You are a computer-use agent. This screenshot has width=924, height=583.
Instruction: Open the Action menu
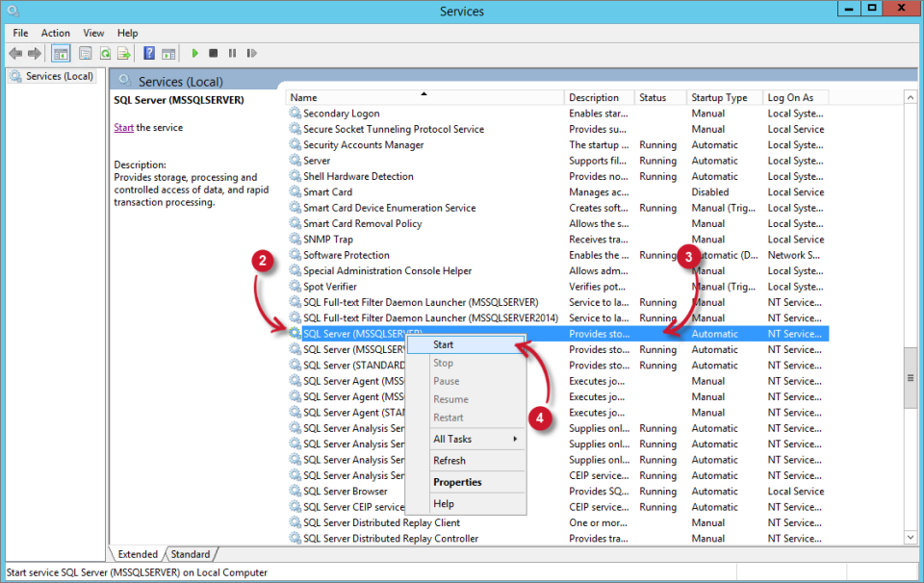tap(55, 32)
